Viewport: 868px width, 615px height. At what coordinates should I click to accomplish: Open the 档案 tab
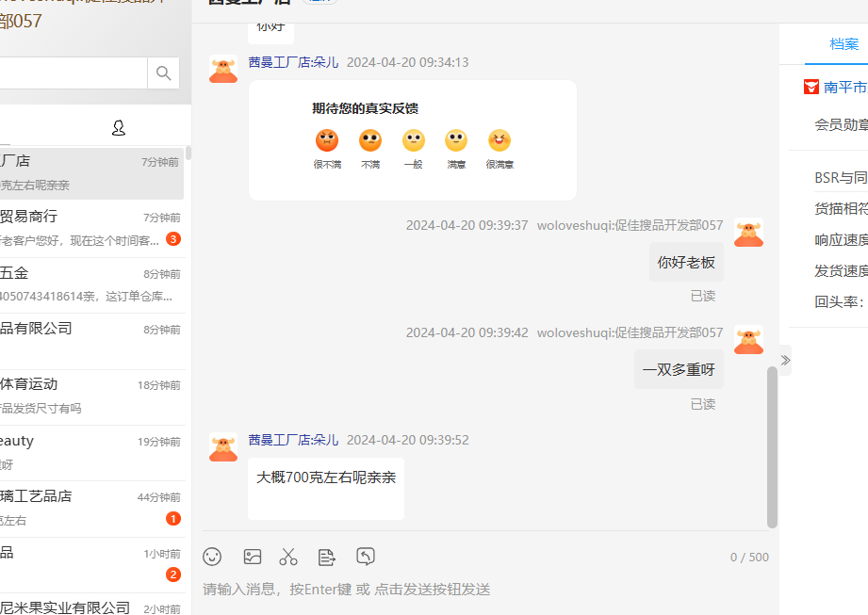[x=843, y=44]
